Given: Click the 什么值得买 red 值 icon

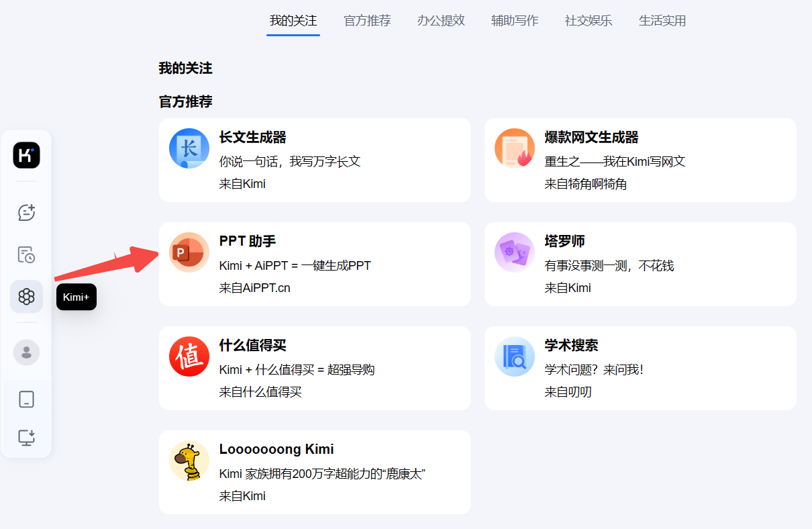Looking at the screenshot, I should 189,356.
